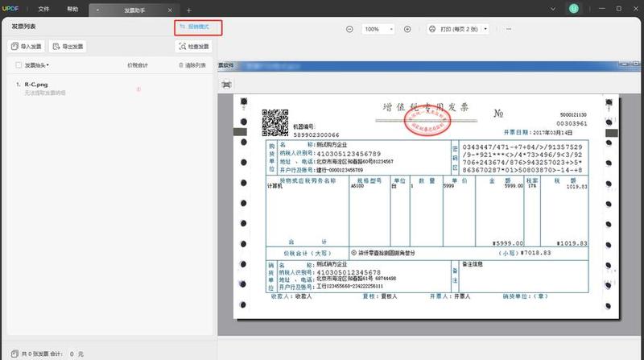Zoom out with the minus icon
The image size is (644, 360).
tap(349, 29)
